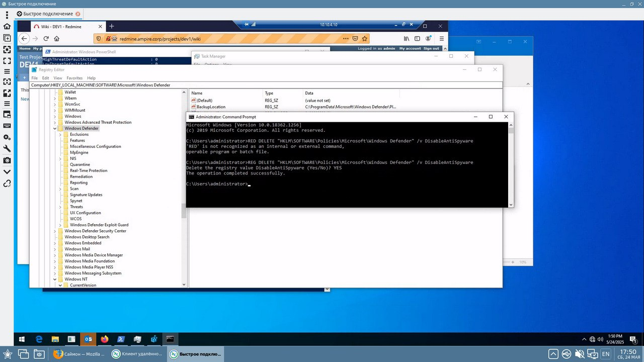The width and height of the screenshot is (644, 362).
Task: Select the Spynet registry key
Action: click(x=76, y=201)
